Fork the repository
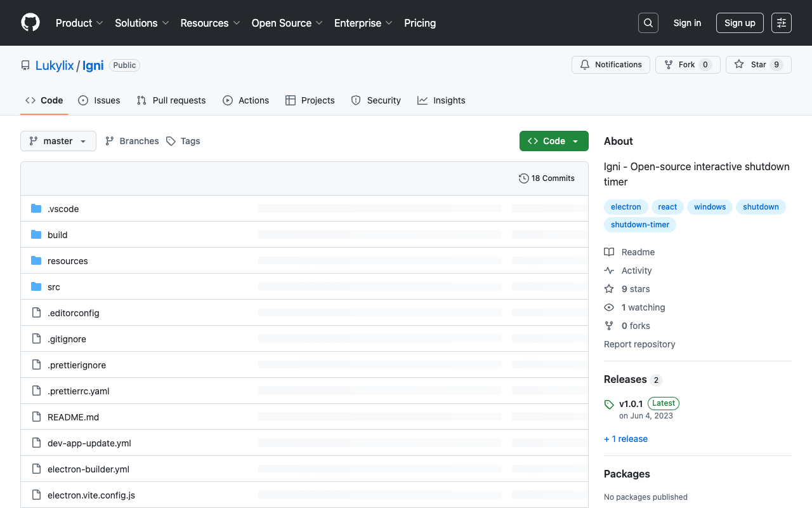Image resolution: width=812 pixels, height=508 pixels. (x=688, y=65)
